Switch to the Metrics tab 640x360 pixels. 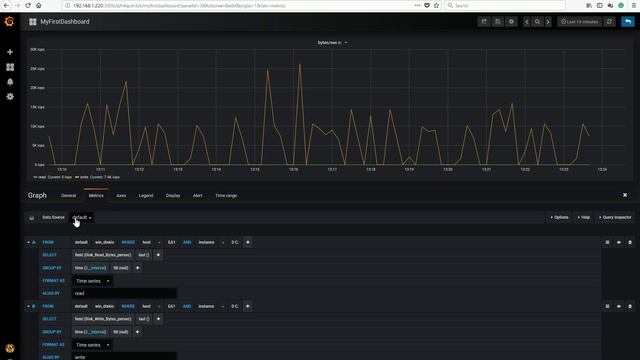tap(96, 196)
